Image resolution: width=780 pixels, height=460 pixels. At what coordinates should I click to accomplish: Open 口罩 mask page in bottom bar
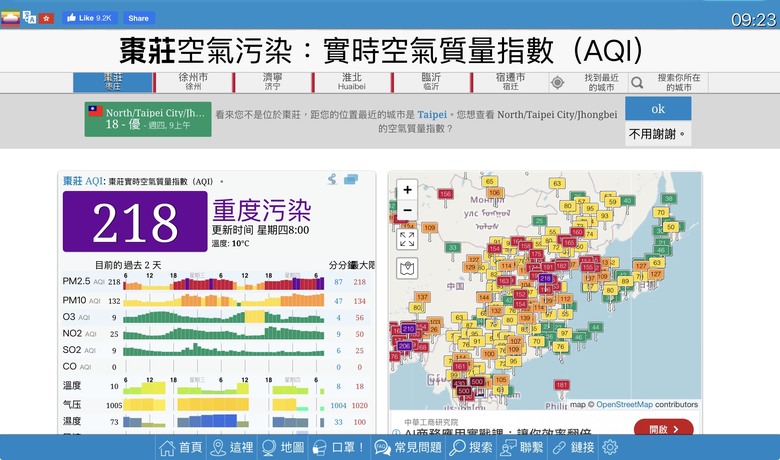pyautogui.click(x=339, y=448)
